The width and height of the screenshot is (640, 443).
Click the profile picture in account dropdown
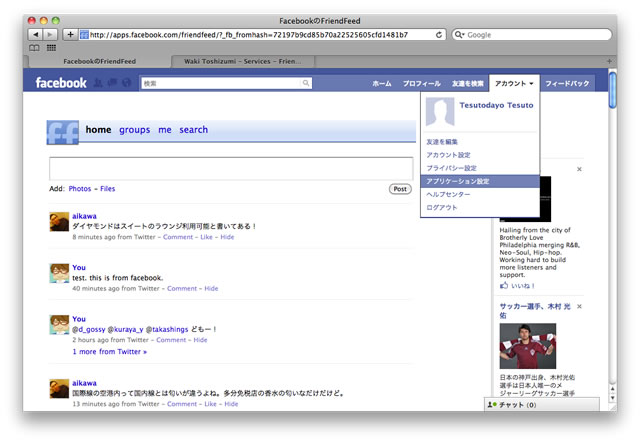(x=440, y=111)
